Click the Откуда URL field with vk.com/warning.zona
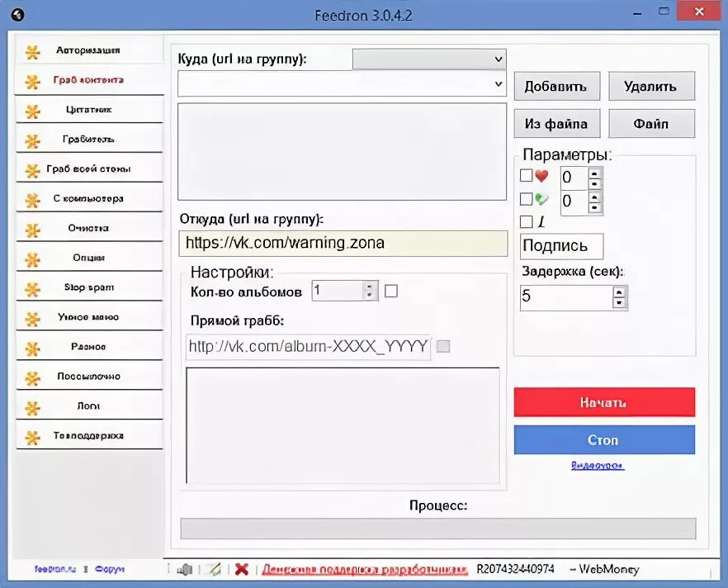The width and height of the screenshot is (728, 588). pos(343,243)
